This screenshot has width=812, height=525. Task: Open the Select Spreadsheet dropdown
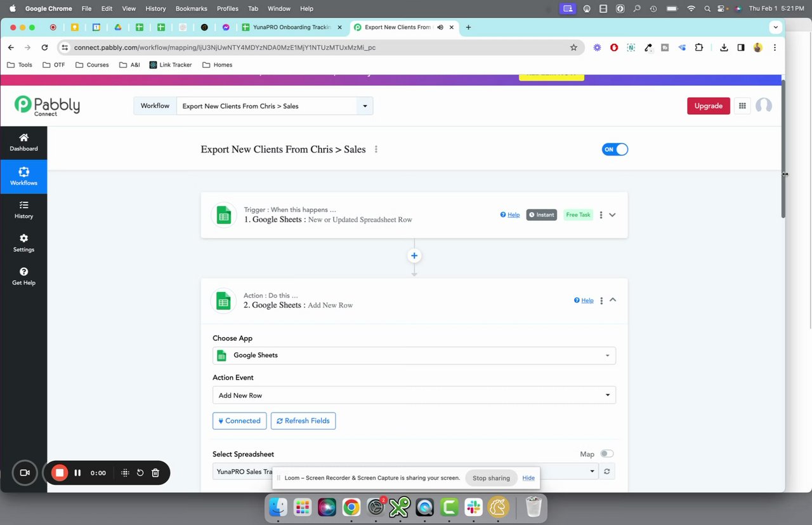pos(405,471)
